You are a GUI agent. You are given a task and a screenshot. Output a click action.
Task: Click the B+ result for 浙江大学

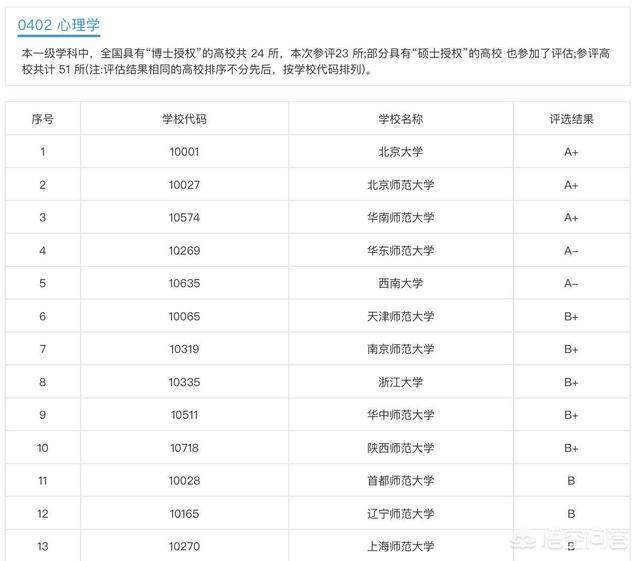coord(571,382)
